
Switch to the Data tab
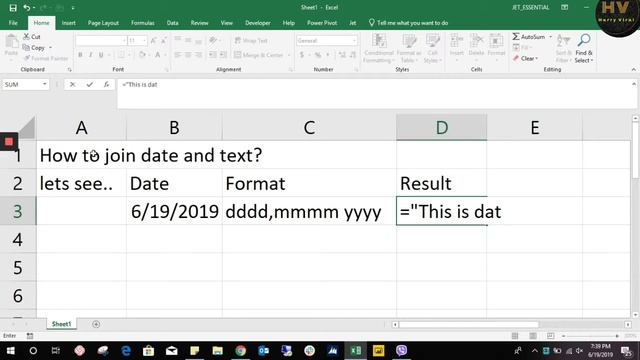(x=173, y=23)
